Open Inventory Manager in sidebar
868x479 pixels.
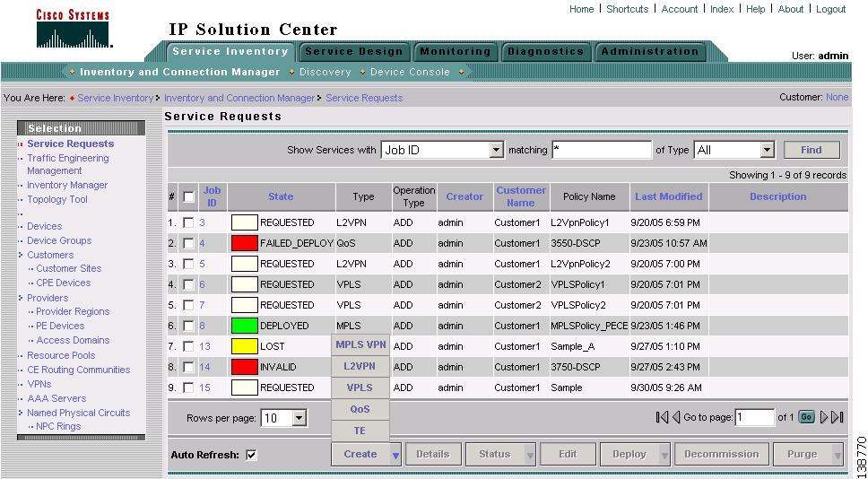coord(67,185)
